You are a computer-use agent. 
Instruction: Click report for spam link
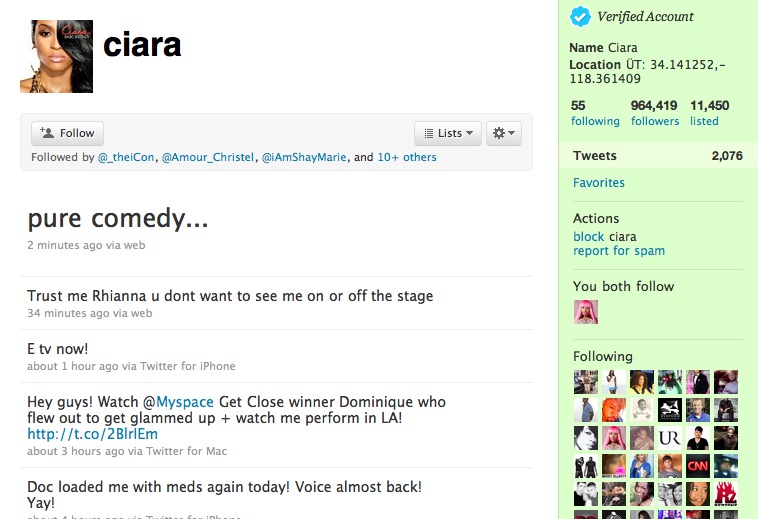click(619, 251)
